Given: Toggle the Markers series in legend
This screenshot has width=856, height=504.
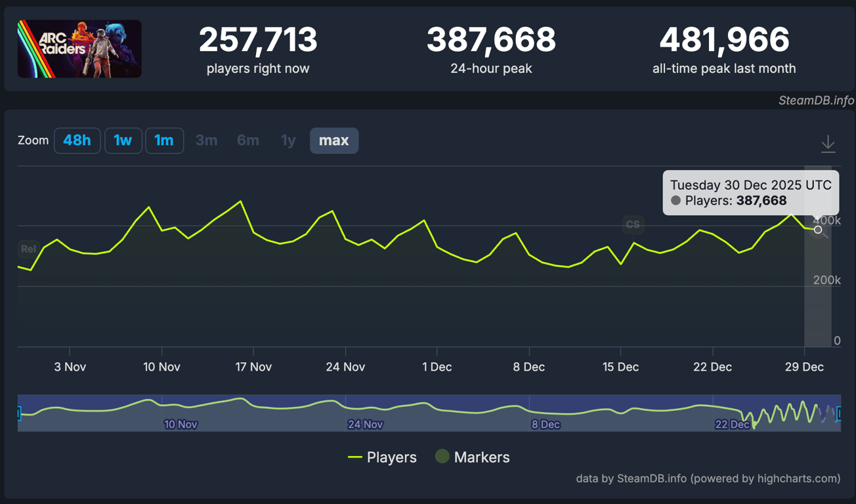Looking at the screenshot, I should click(473, 457).
